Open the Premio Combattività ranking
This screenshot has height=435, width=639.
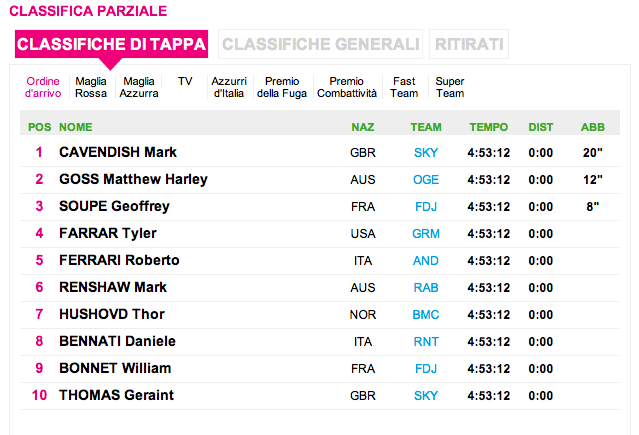click(x=347, y=87)
